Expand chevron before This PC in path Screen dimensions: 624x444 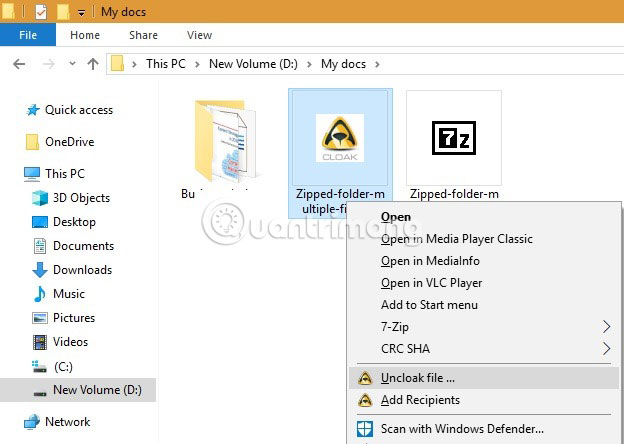[x=134, y=64]
